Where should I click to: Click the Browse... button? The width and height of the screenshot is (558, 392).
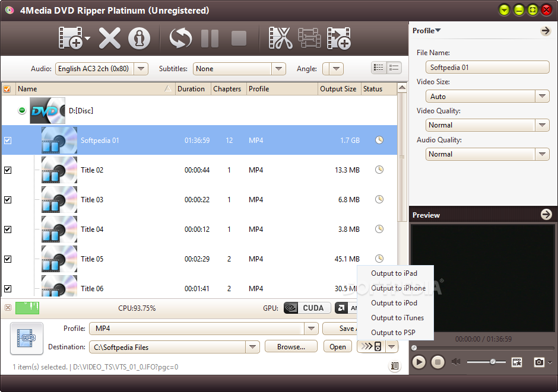coord(291,346)
